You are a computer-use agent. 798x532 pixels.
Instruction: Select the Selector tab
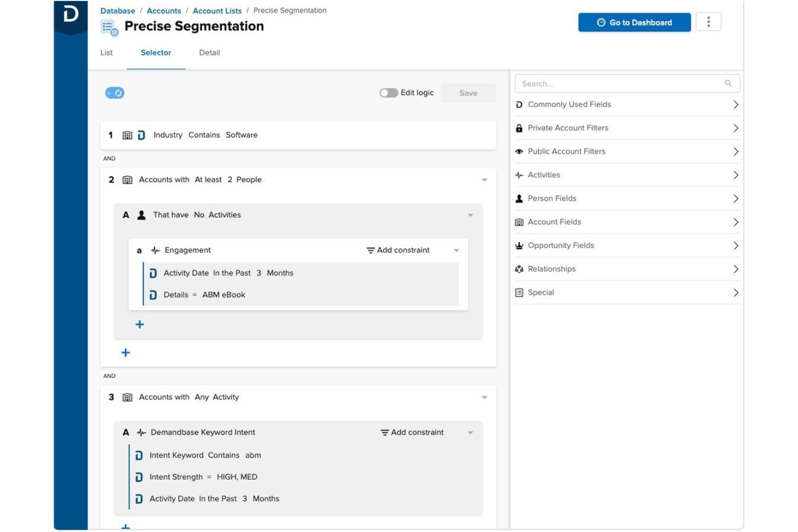pos(156,53)
